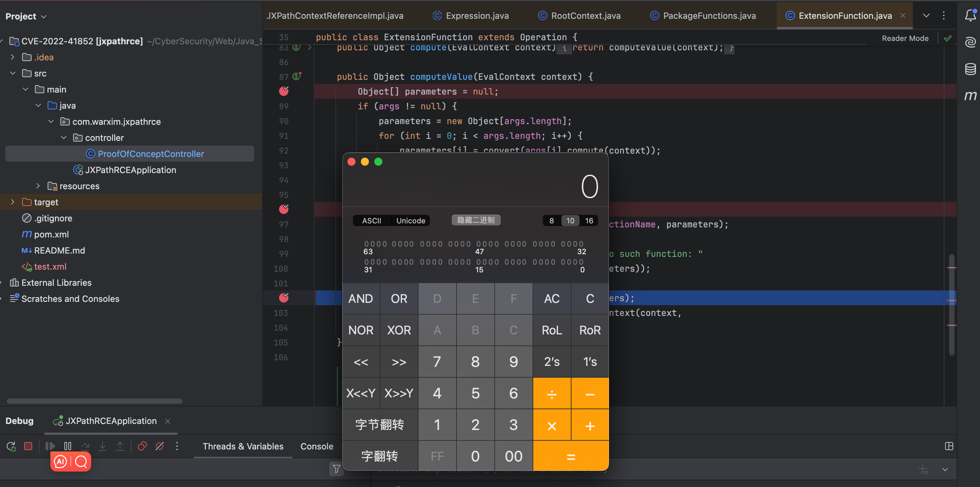Click the project tree horizontal scrollbar
Screen dimensions: 980x487
click(94, 401)
